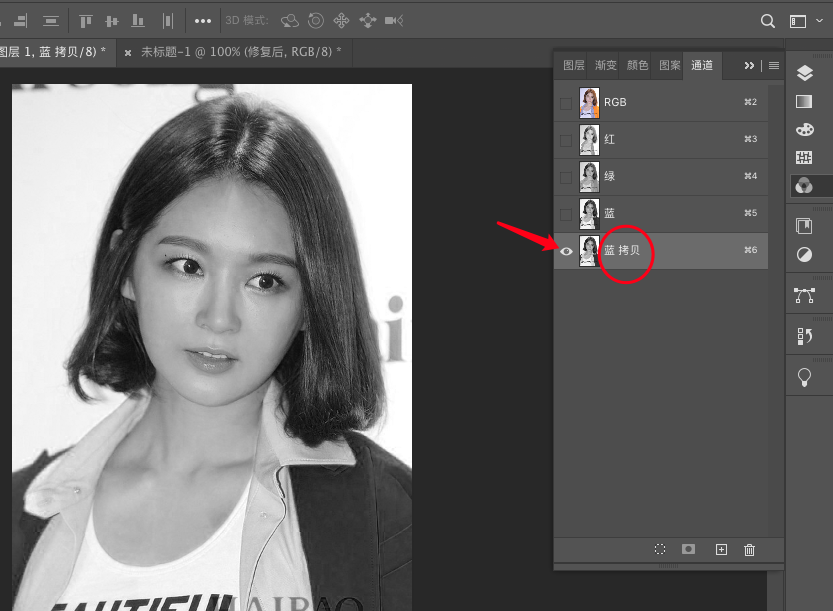Show more options via three dots

[x=203, y=21]
